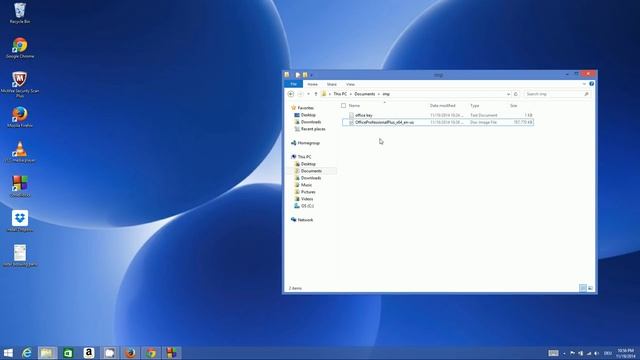
Task: Open Action Center flag in system tray
Action: pos(572,353)
